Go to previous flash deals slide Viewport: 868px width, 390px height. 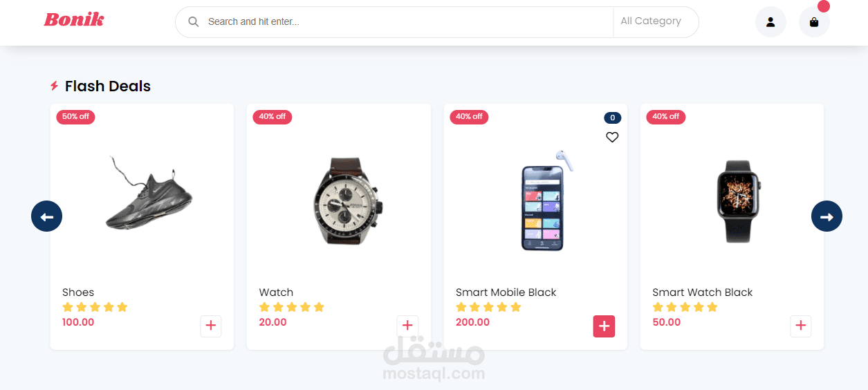46,216
